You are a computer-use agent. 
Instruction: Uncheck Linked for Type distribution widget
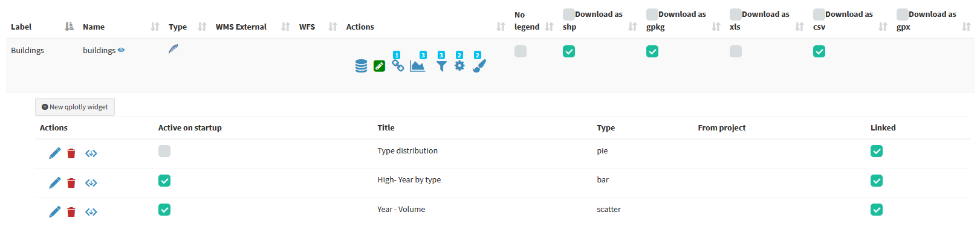877,151
